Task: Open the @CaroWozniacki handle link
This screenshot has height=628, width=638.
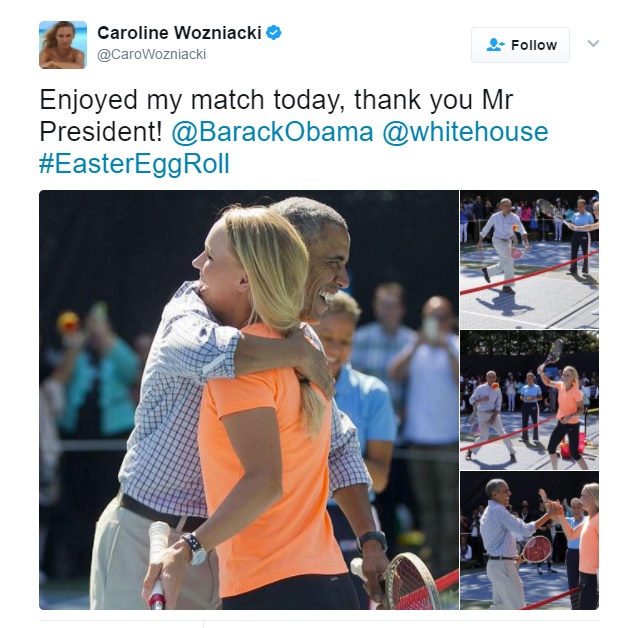Action: [x=151, y=54]
